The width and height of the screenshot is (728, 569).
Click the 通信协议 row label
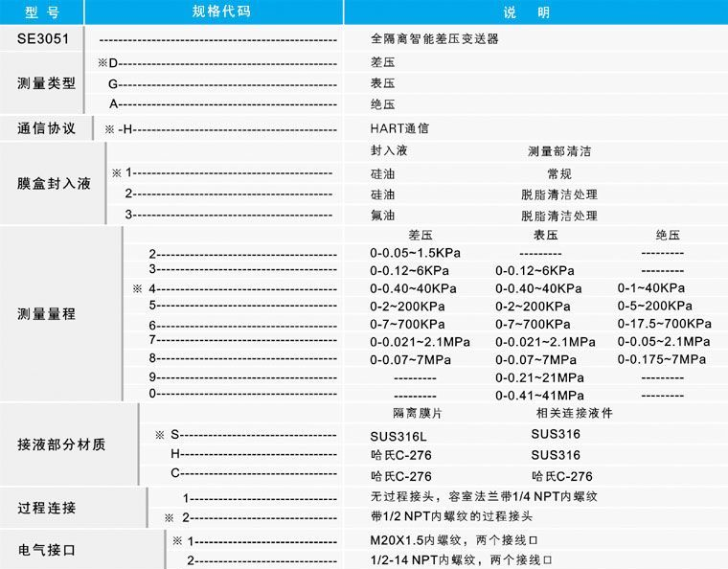(46, 128)
